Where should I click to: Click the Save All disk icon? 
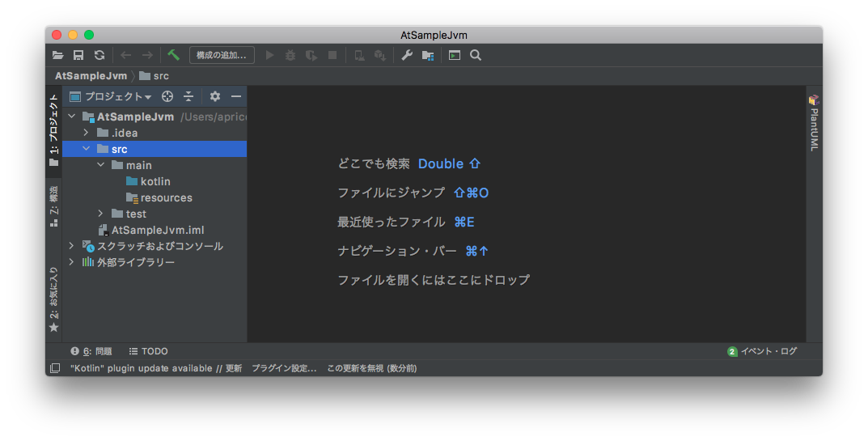pos(78,55)
